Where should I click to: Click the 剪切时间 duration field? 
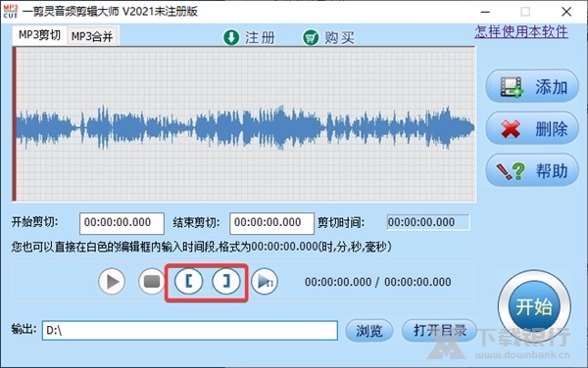[428, 222]
